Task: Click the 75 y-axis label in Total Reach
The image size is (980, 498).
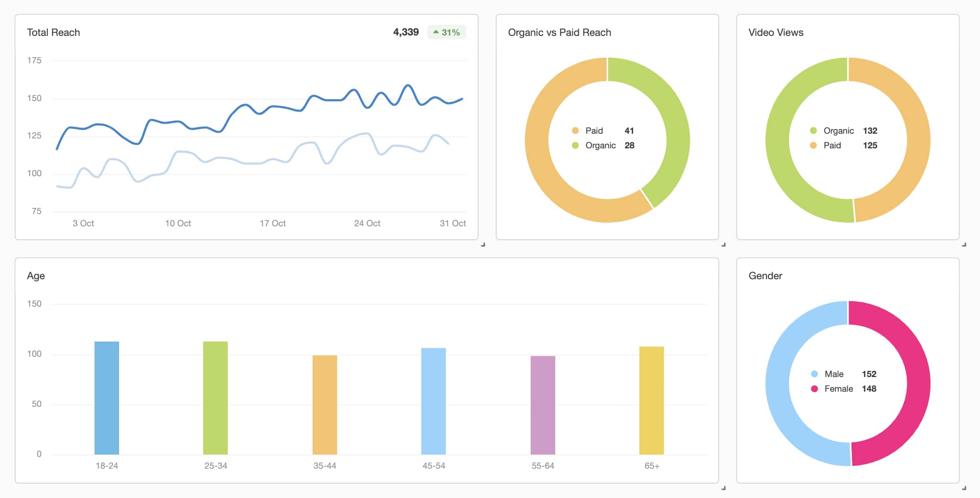Action: (36, 211)
